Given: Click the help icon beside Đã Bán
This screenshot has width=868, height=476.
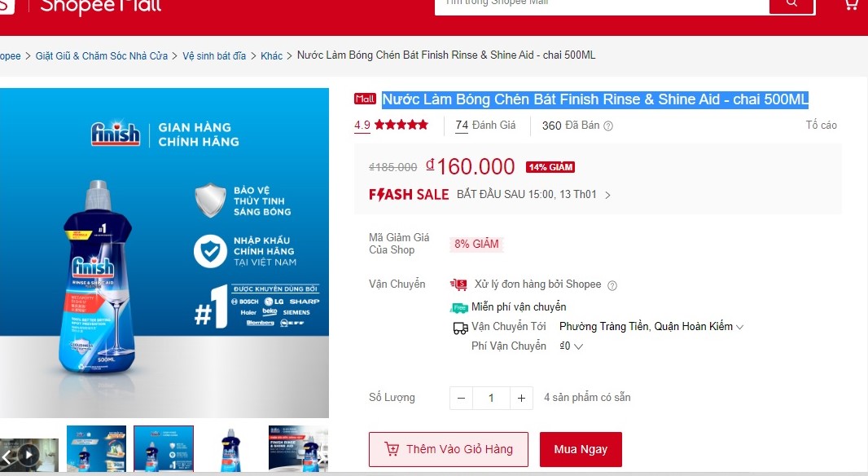Looking at the screenshot, I should tap(607, 126).
